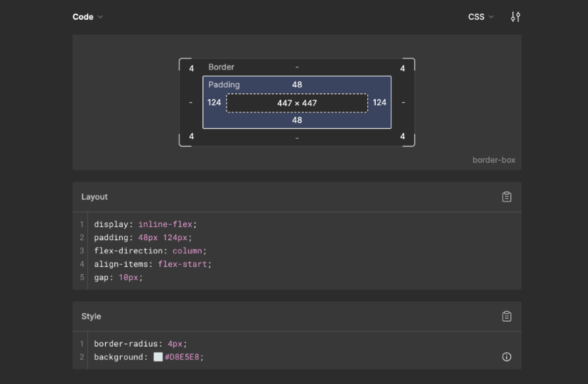588x384 pixels.
Task: Select the Padding label in the box model
Action: pos(224,85)
